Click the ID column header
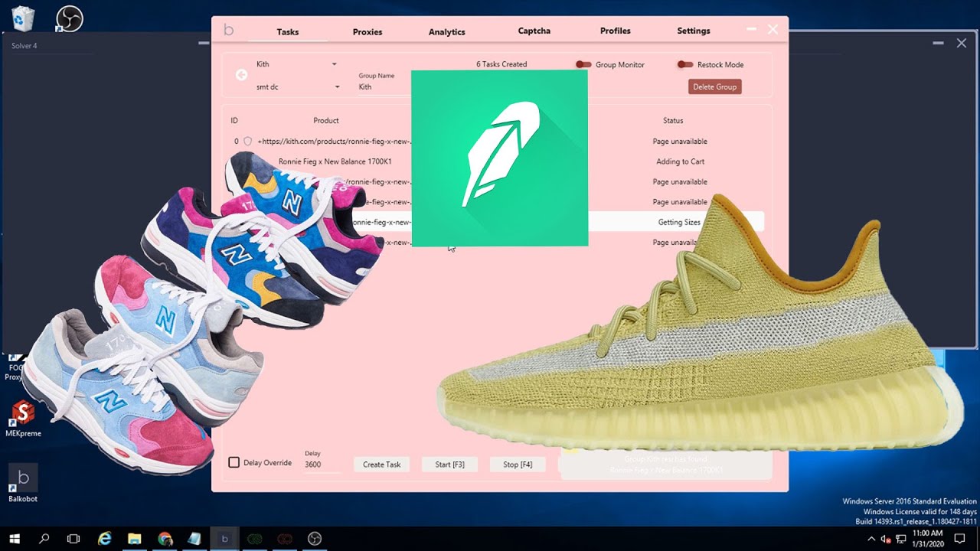The width and height of the screenshot is (980, 551). (234, 121)
